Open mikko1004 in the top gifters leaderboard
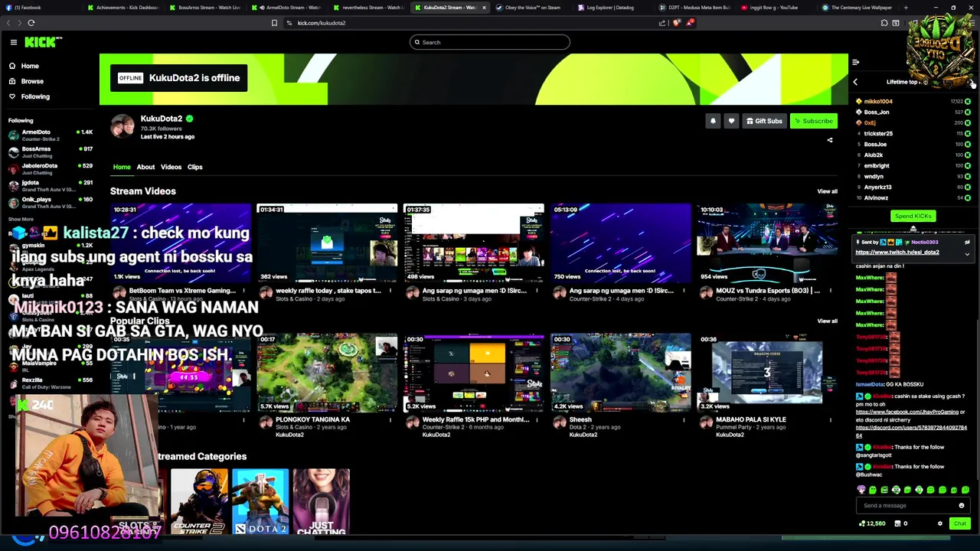 click(878, 101)
